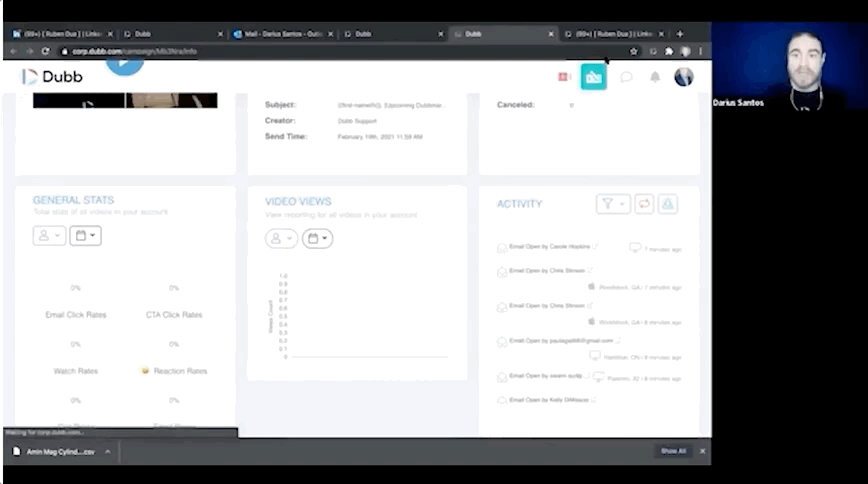
Task: Open the Chrome three-dot menu
Action: pyautogui.click(x=701, y=51)
